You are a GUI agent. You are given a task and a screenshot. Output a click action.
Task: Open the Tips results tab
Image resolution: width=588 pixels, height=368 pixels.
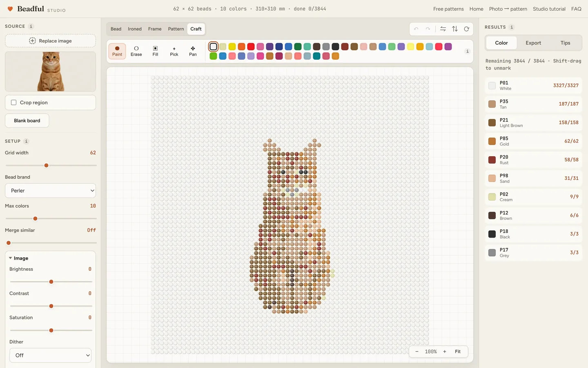point(566,43)
